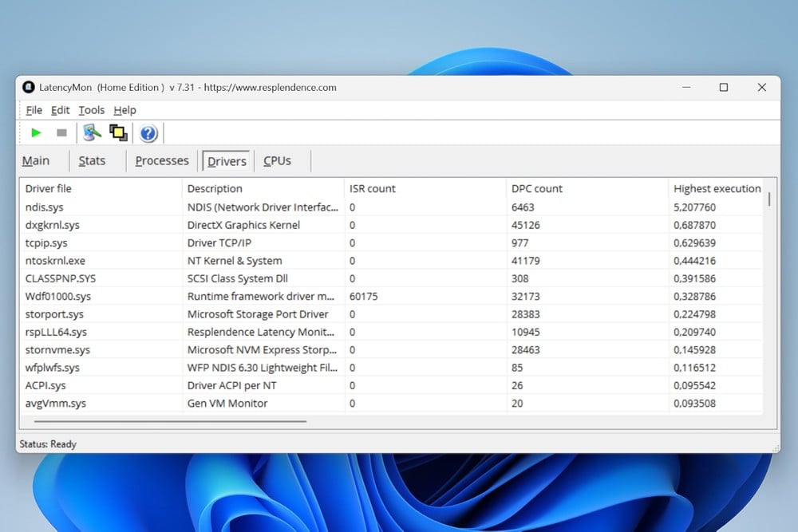Maximize the LatencyMon window

724,88
